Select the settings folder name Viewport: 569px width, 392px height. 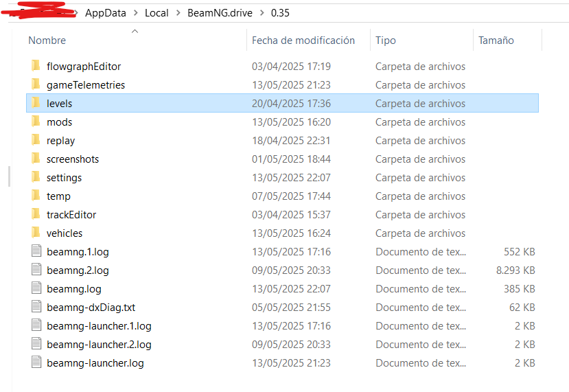65,178
